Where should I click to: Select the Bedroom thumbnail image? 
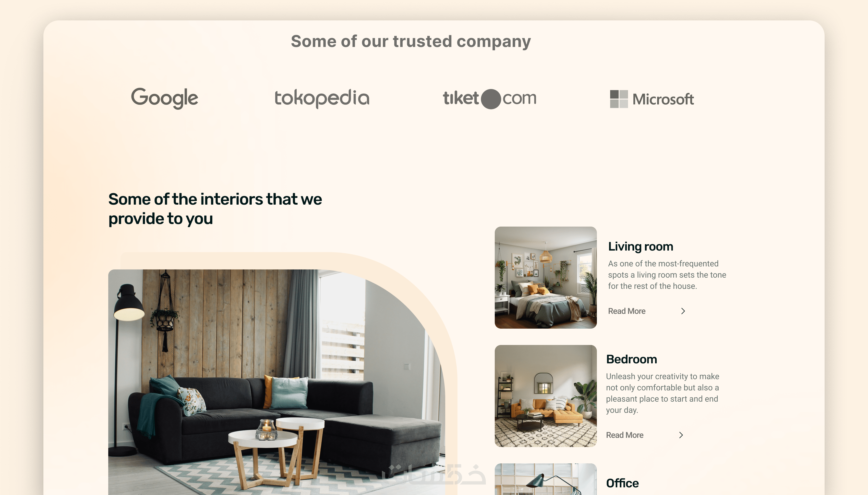point(546,396)
